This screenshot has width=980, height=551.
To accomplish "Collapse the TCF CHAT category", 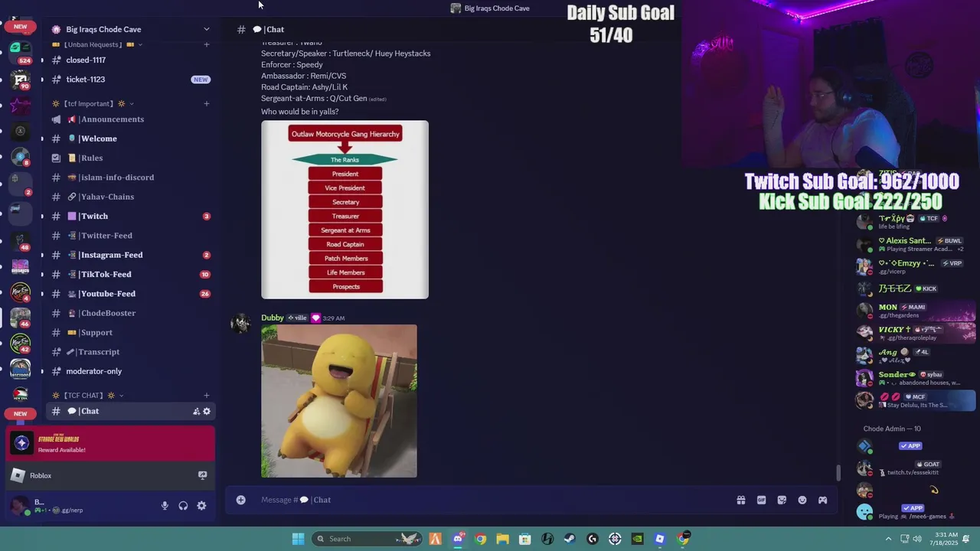I will click(x=87, y=396).
